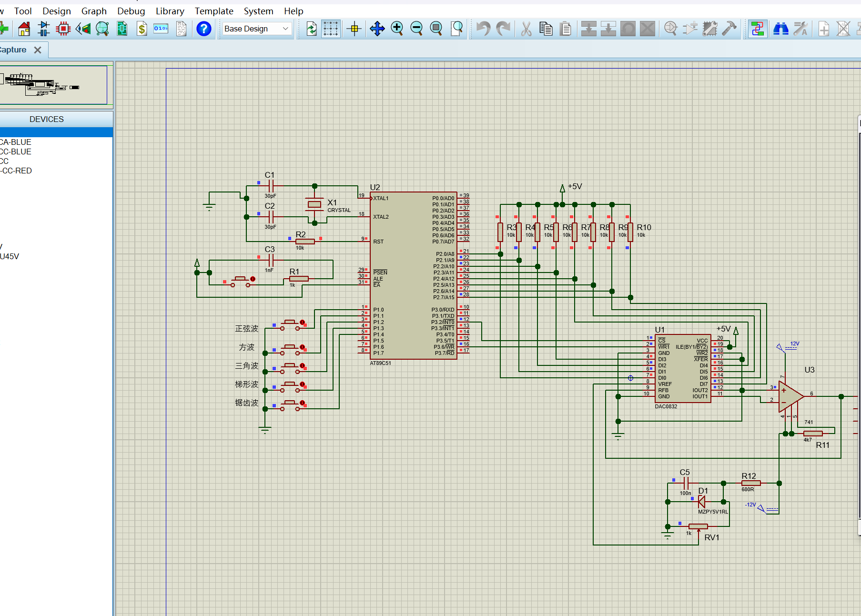Select the D1 zener diode
The width and height of the screenshot is (861, 616).
702,502
